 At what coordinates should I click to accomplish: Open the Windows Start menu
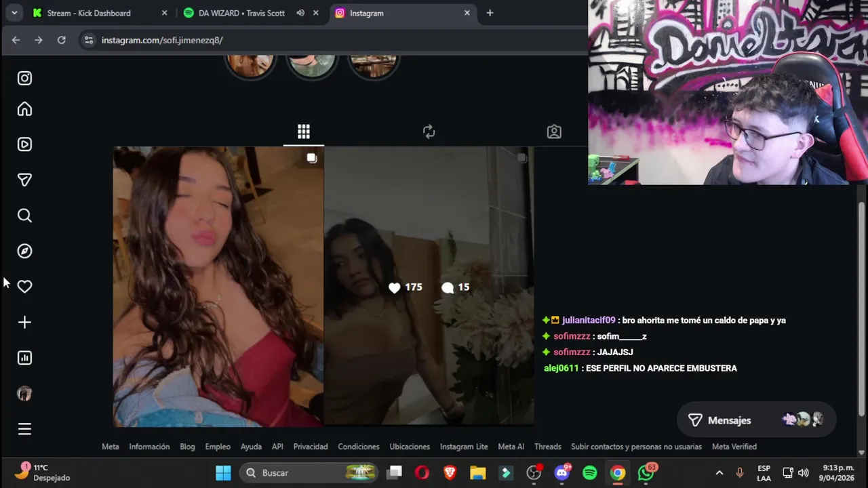coord(223,472)
